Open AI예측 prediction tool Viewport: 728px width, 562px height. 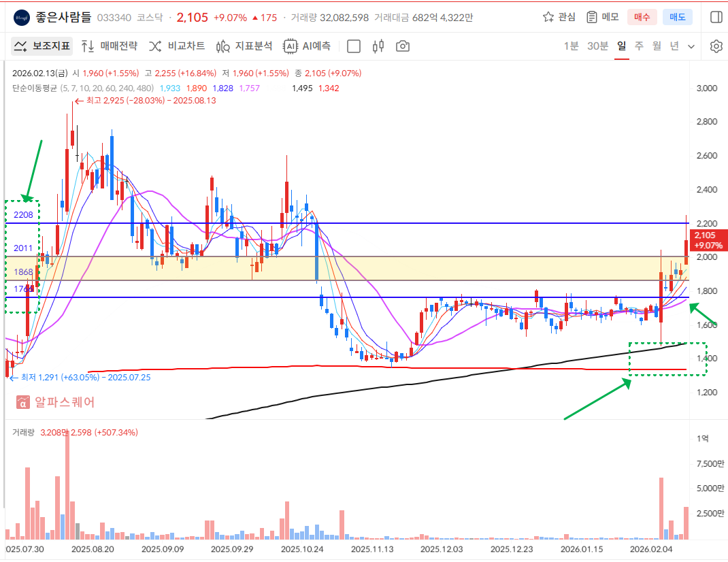[x=308, y=46]
